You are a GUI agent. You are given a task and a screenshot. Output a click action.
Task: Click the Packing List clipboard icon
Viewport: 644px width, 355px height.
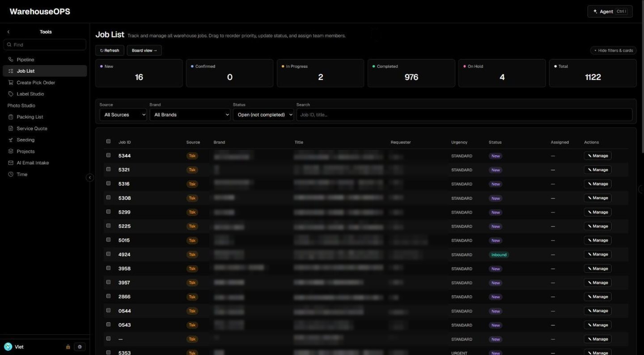(11, 117)
